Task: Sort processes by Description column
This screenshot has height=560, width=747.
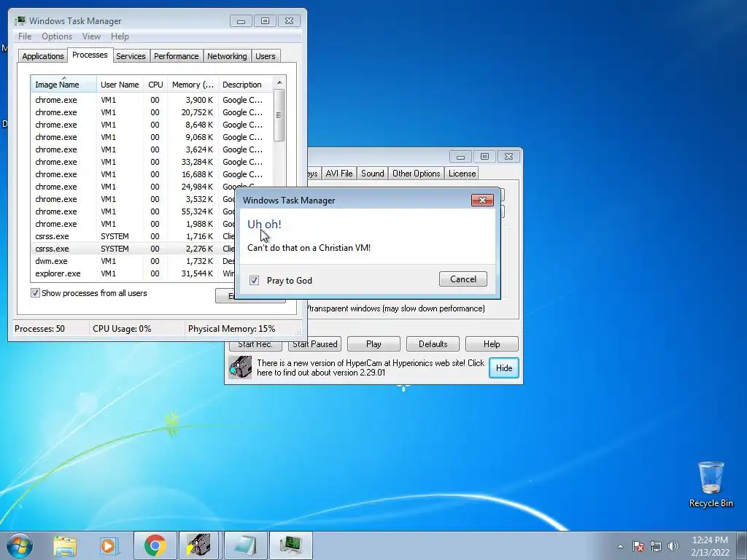Action: tap(246, 85)
